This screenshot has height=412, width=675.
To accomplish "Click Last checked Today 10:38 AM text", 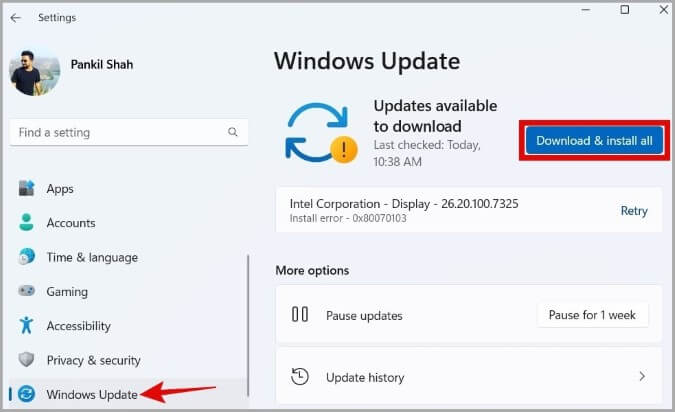I will [x=427, y=153].
